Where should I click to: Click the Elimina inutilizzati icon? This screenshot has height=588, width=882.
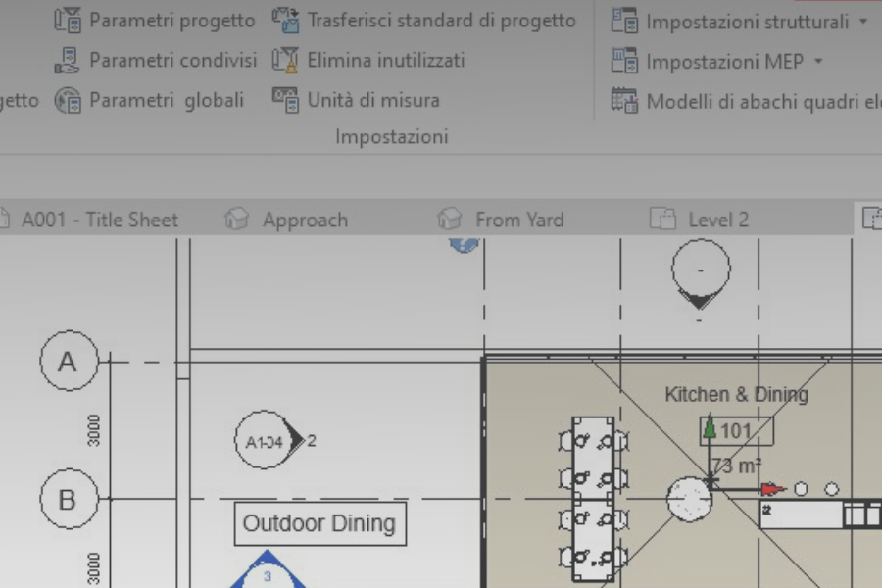click(284, 60)
